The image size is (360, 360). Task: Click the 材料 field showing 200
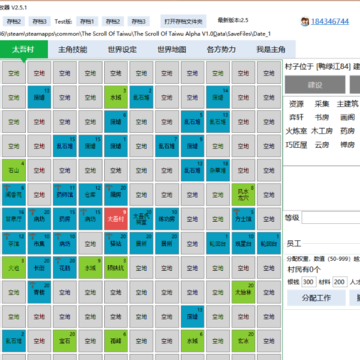(339, 282)
